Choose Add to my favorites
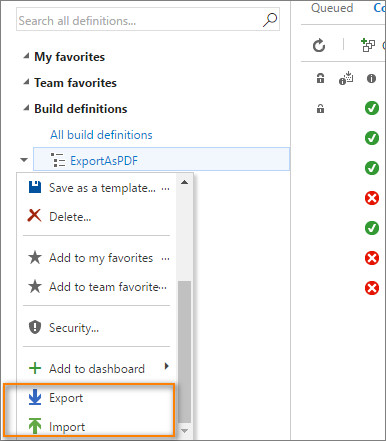Viewport: 386px width, 441px height. tap(97, 258)
